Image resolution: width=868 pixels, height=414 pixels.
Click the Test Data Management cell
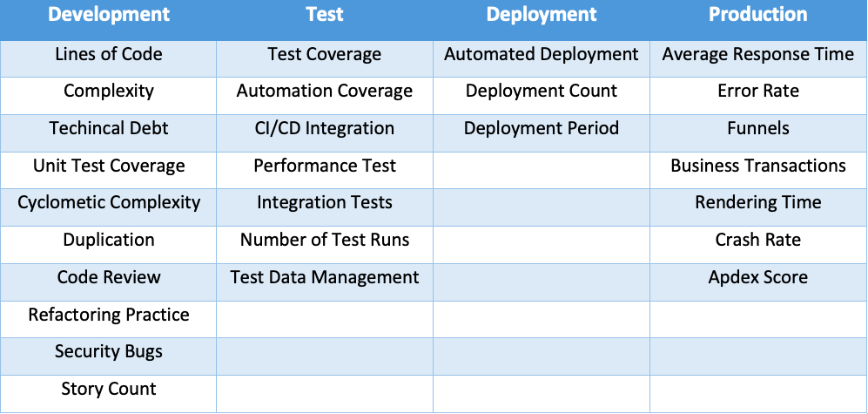(325, 277)
